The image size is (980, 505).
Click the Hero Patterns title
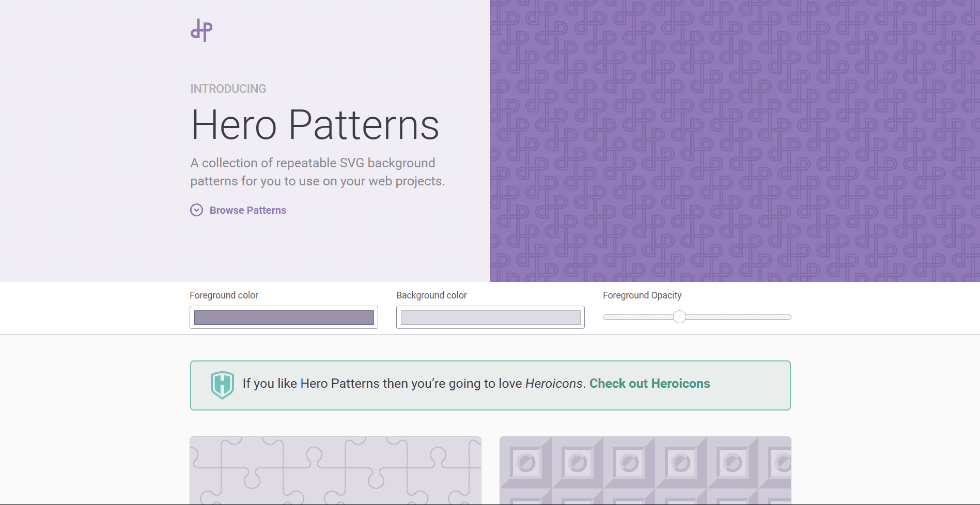tap(315, 124)
